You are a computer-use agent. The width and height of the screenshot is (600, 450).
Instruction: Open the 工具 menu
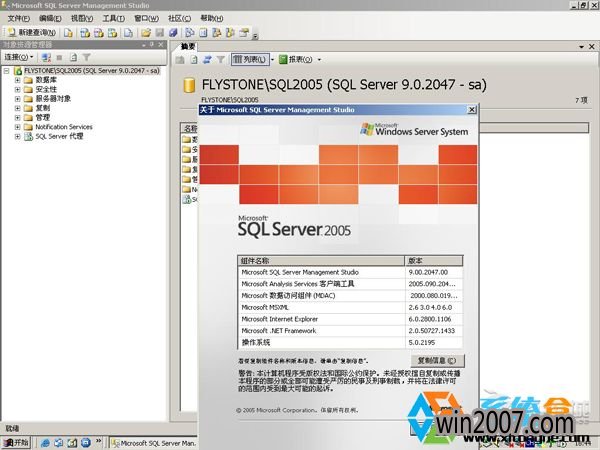tap(114, 18)
